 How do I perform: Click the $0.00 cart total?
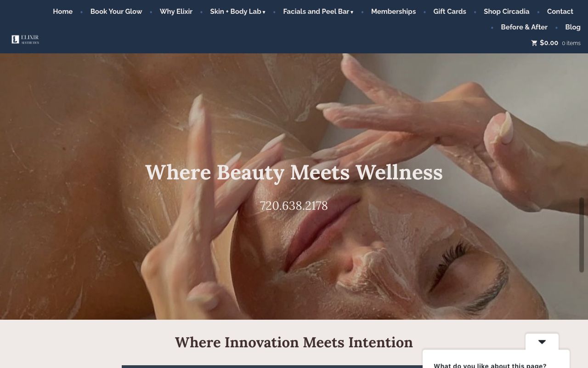click(x=549, y=43)
